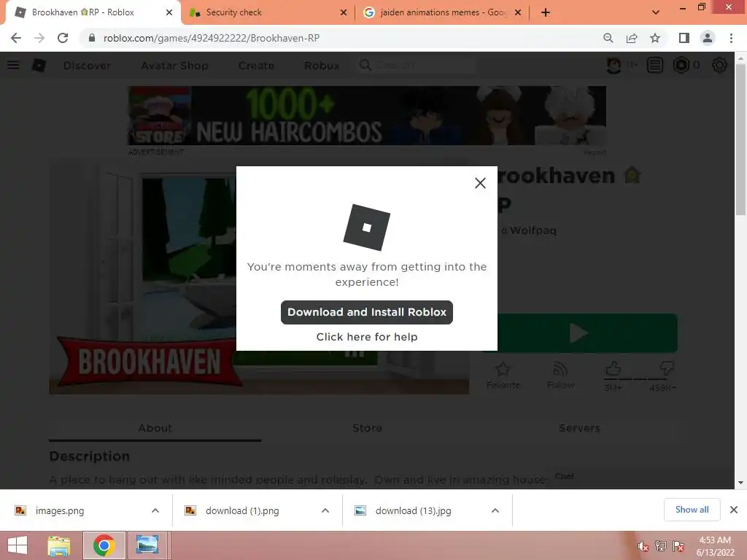Open Create in Roblox navbar
This screenshot has width=747, height=560.
click(x=256, y=66)
